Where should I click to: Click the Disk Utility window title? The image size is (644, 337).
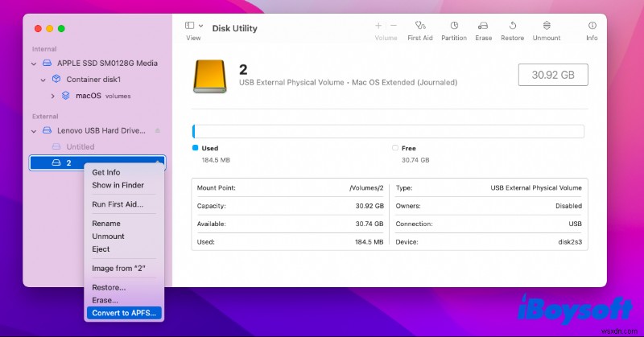234,28
